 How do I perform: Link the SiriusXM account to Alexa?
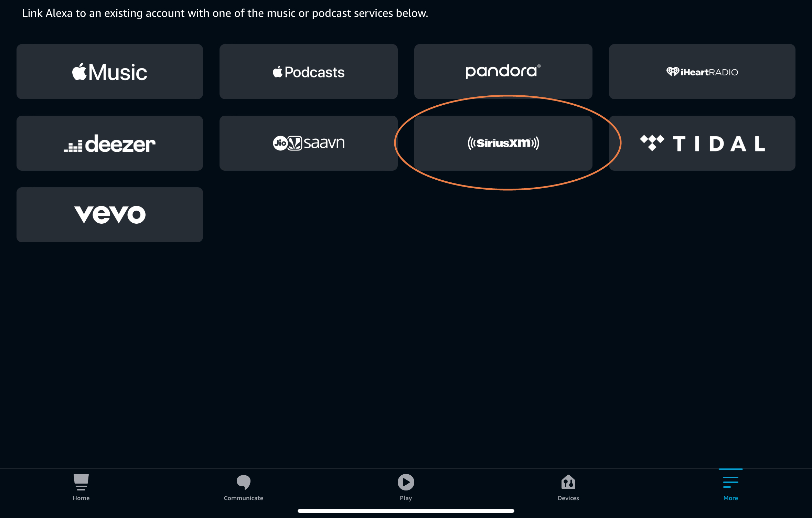(x=504, y=143)
